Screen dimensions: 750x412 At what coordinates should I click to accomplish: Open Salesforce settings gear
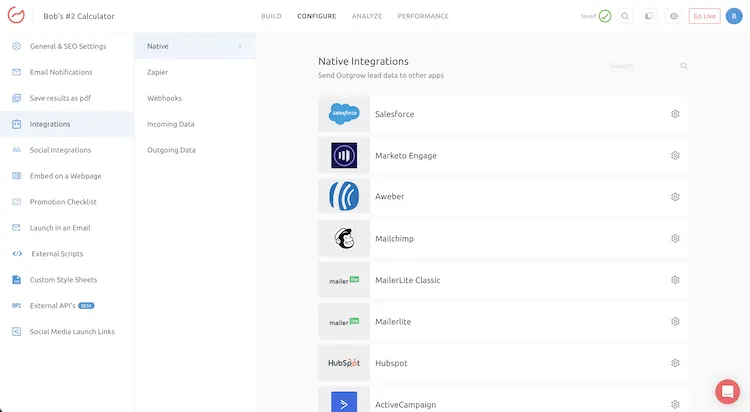tap(675, 114)
